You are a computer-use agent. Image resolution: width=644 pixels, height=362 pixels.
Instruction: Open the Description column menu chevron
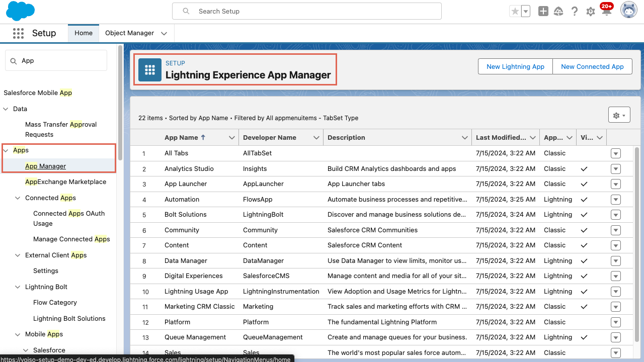point(465,138)
